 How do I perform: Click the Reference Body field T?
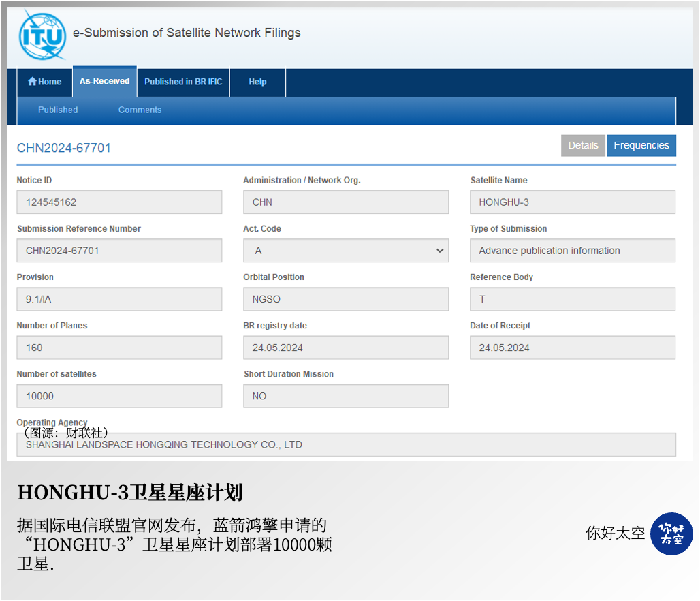pos(572,299)
